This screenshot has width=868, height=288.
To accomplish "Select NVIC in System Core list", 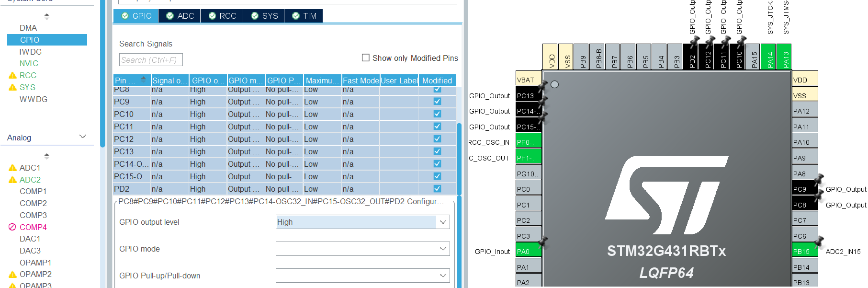I will (29, 63).
